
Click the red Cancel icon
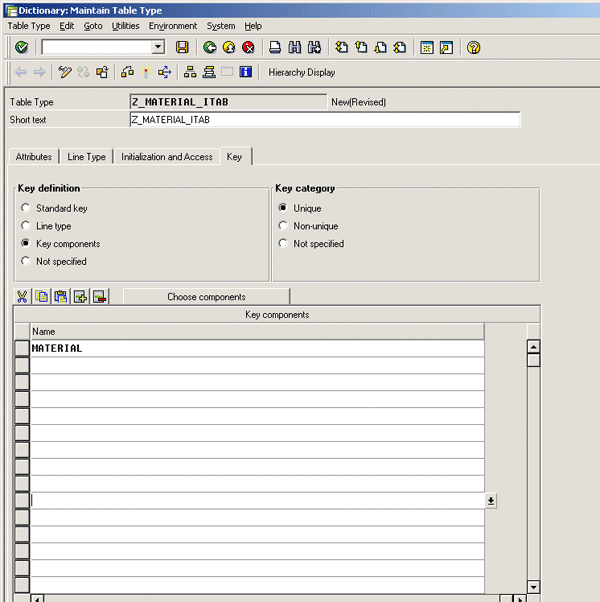(x=248, y=47)
